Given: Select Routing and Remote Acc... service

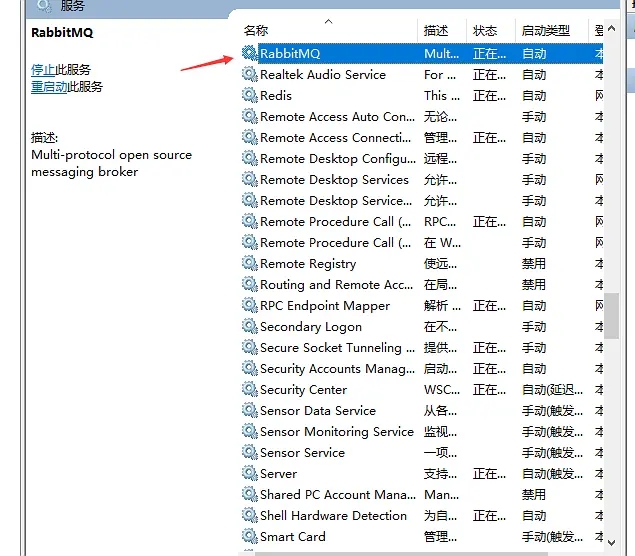Looking at the screenshot, I should [337, 285].
